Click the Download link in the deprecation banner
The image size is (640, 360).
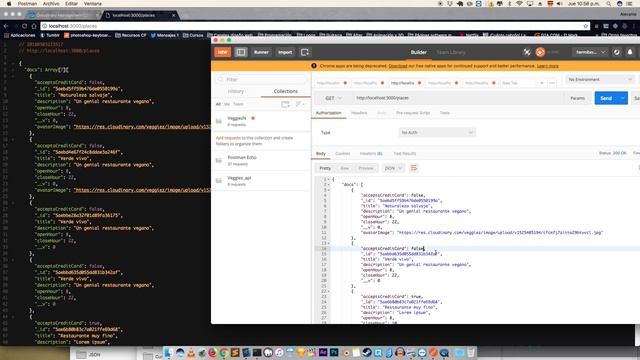(398, 66)
